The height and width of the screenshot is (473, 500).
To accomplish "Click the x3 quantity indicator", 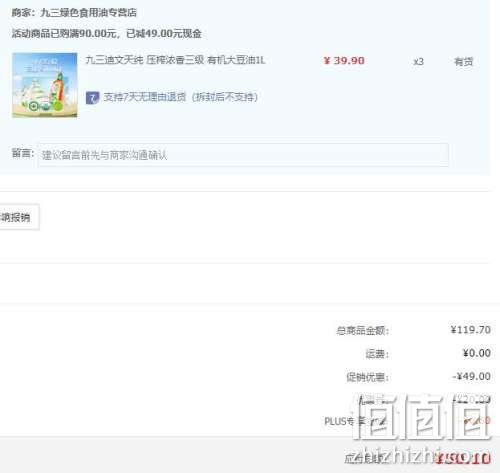I will (419, 62).
